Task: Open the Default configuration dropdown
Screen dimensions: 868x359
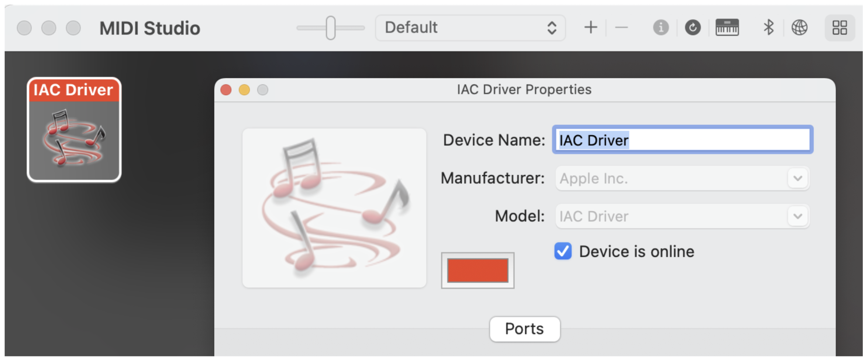Action: pos(470,28)
